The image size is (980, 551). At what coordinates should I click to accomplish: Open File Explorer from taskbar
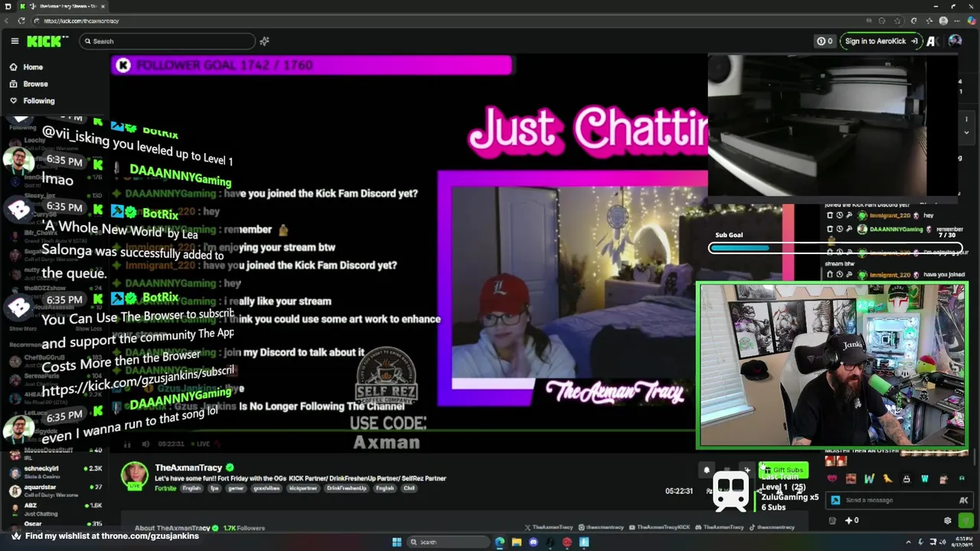[517, 542]
